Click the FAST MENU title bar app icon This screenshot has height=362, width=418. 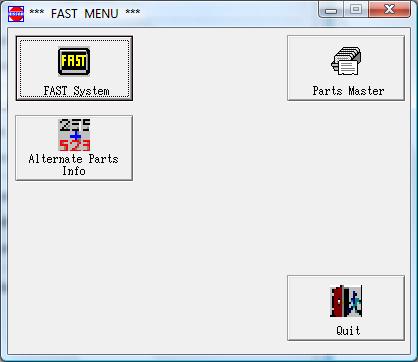[16, 14]
